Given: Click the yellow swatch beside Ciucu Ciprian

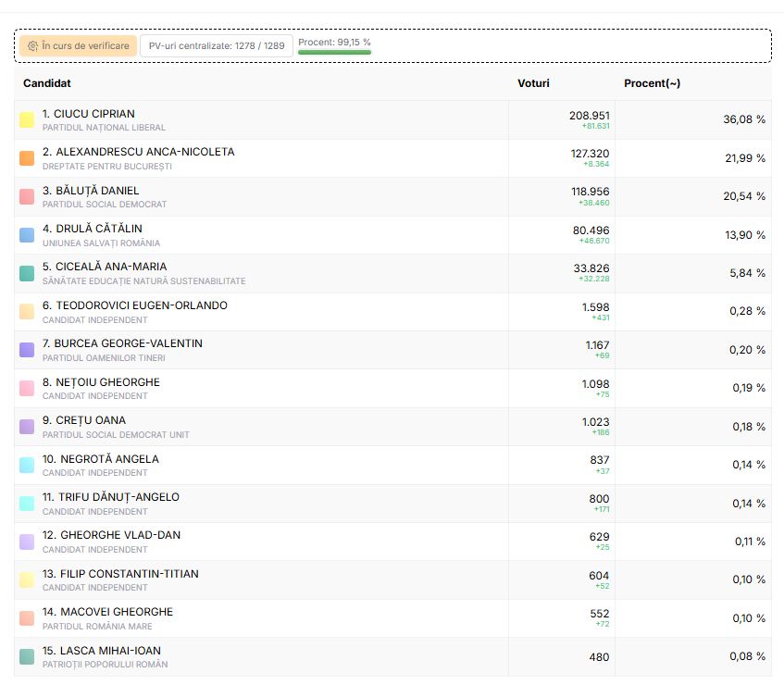Looking at the screenshot, I should 27,120.
